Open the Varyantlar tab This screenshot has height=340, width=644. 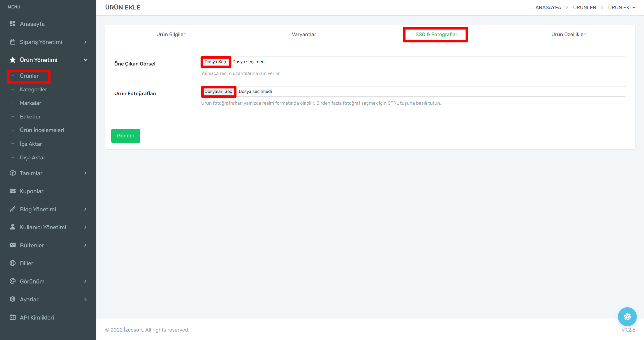(304, 34)
